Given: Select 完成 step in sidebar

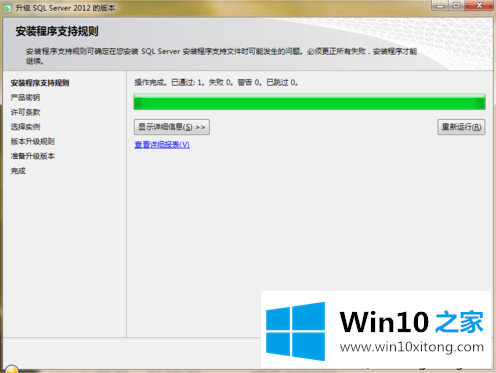Looking at the screenshot, I should pyautogui.click(x=18, y=171).
